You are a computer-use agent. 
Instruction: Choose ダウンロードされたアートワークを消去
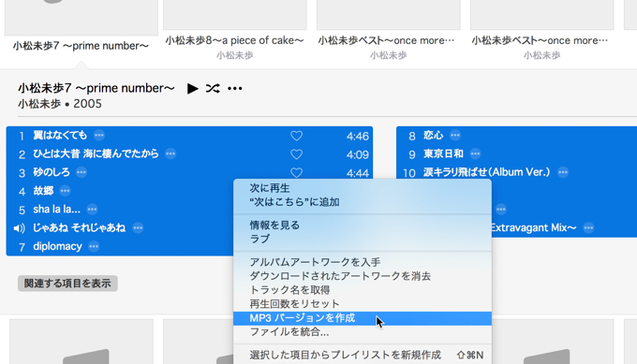[363, 276]
